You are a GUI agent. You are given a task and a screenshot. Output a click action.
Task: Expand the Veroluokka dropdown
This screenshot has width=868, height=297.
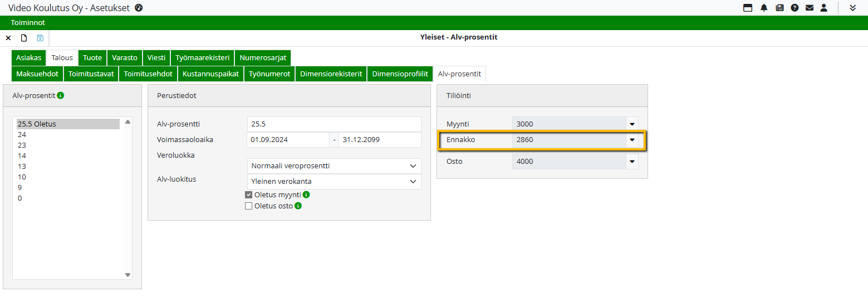tap(334, 166)
